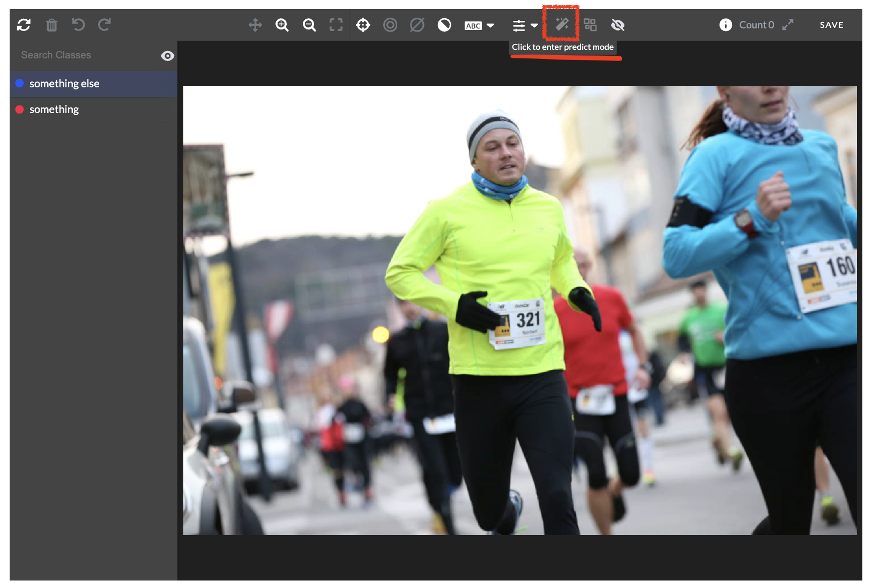This screenshot has width=872, height=588.
Task: Click the Search Classes input field
Action: click(86, 55)
